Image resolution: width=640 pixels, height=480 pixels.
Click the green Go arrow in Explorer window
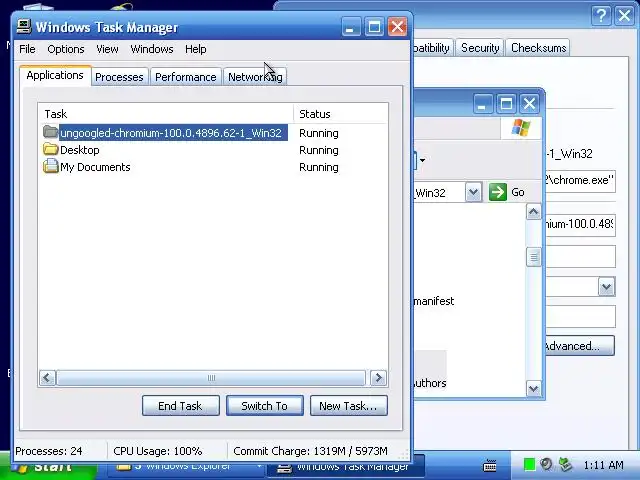tap(498, 192)
